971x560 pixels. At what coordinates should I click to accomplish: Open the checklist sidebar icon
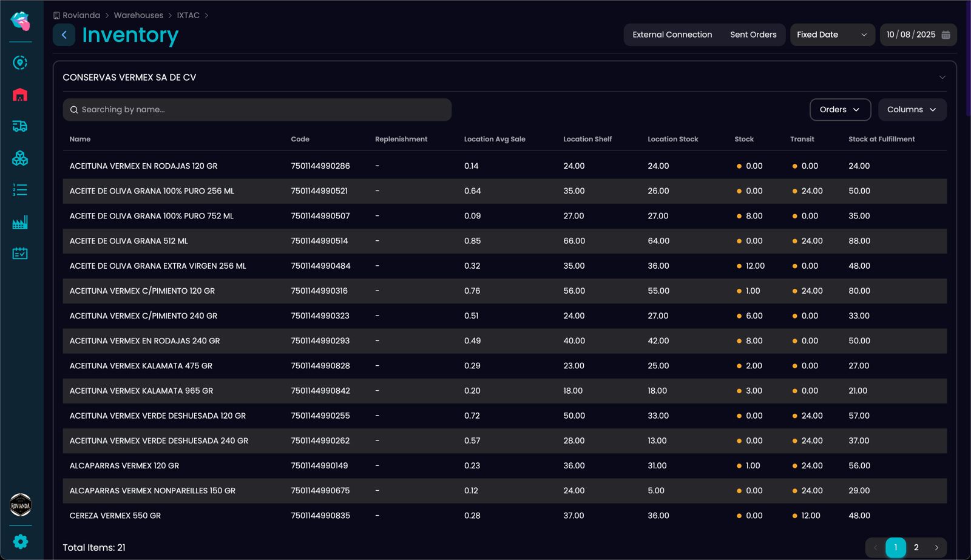pyautogui.click(x=20, y=190)
